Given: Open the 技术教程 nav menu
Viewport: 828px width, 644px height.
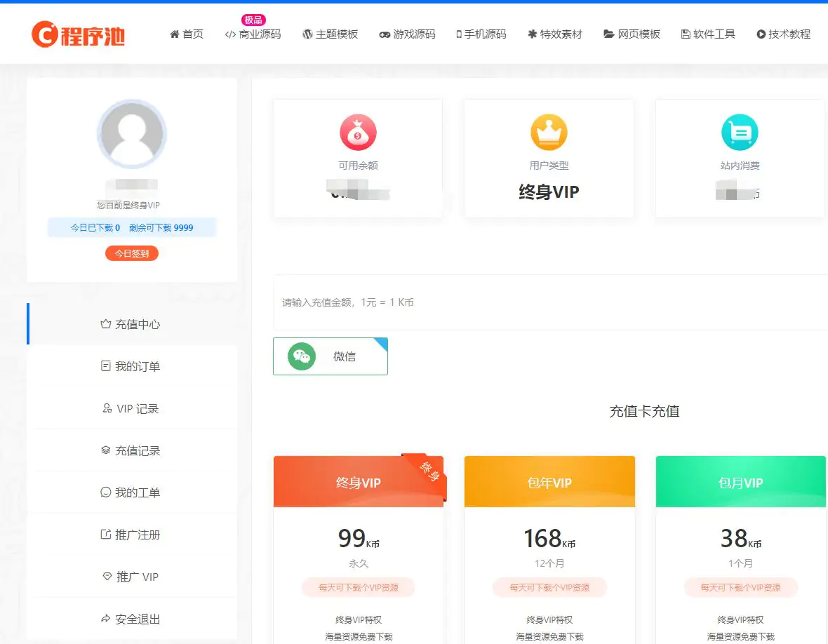Looking at the screenshot, I should [x=784, y=34].
